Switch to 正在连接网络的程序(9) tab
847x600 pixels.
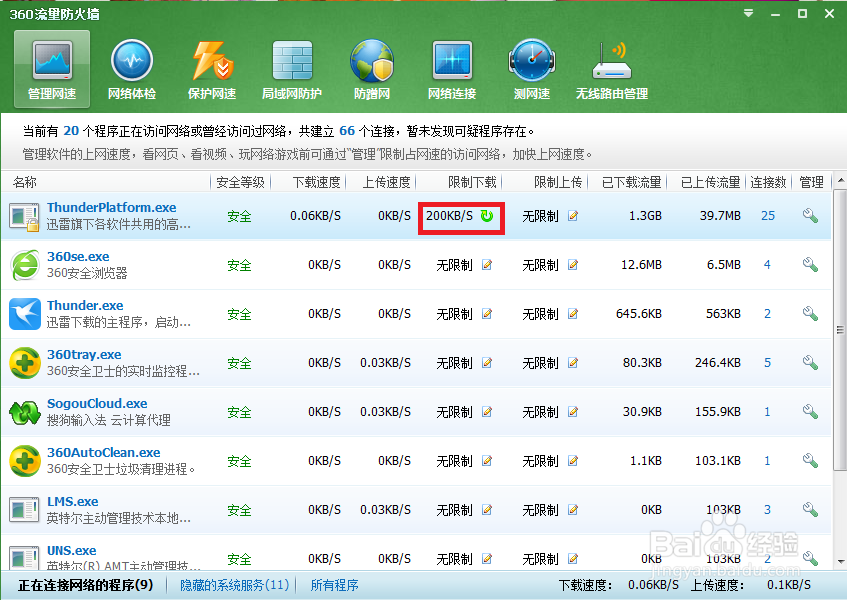pos(85,585)
